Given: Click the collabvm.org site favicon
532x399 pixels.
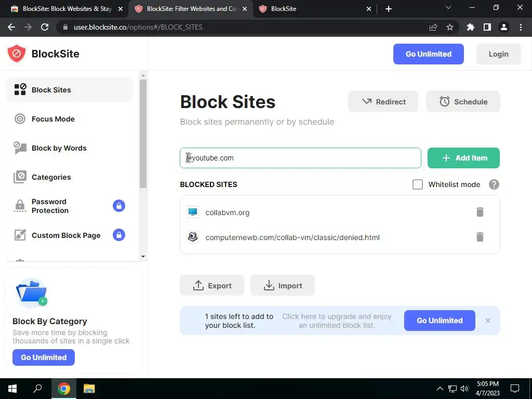Looking at the screenshot, I should tap(193, 212).
